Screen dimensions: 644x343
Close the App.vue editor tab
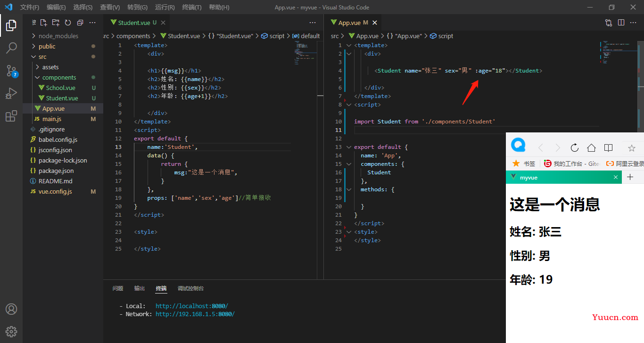(375, 23)
